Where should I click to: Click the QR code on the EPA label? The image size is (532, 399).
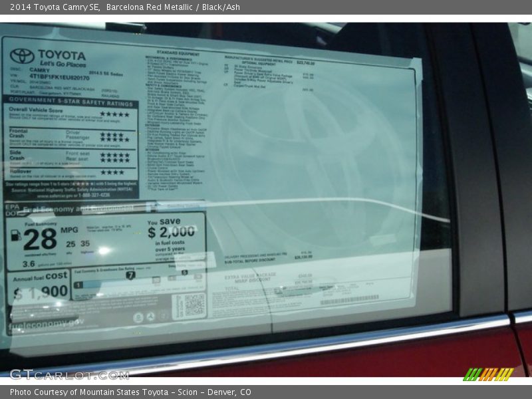point(194,304)
